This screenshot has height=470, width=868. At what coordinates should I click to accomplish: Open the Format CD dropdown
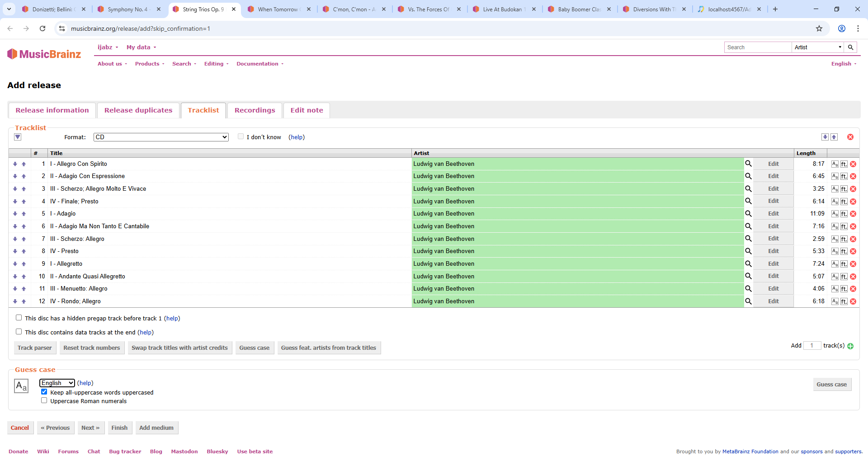pos(161,137)
